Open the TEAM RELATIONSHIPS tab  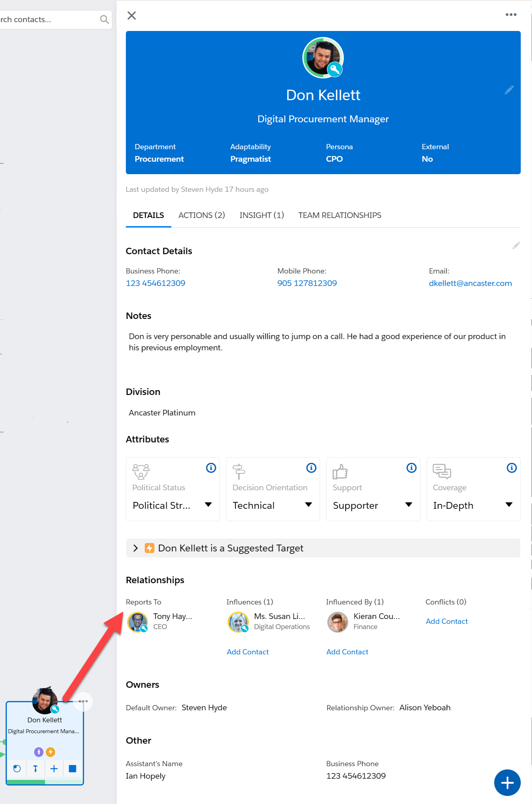point(340,215)
